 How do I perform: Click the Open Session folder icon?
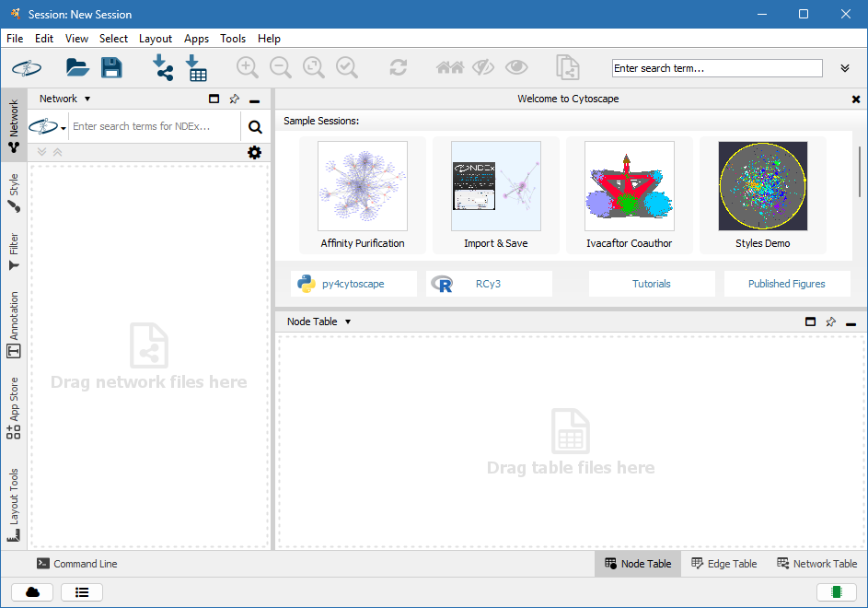tap(77, 67)
